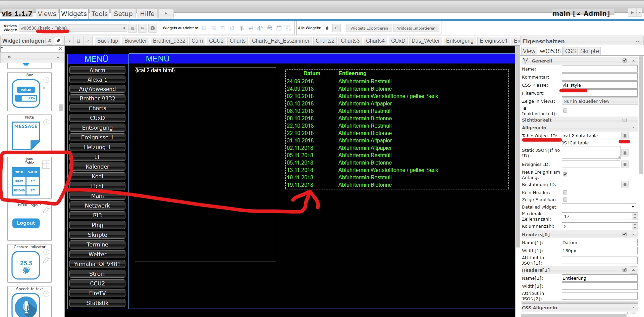
Task: Click the Widgets Exportieren button
Action: [x=369, y=28]
